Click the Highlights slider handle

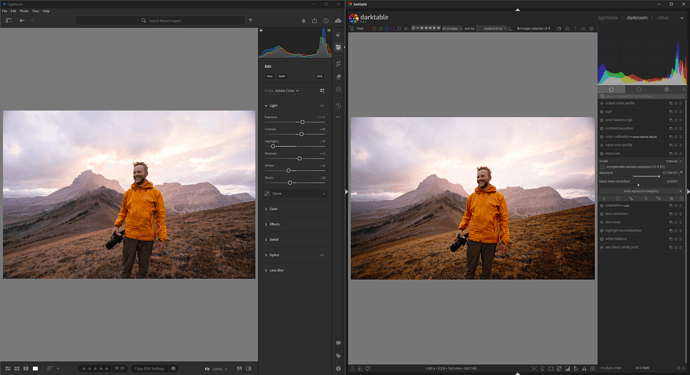[x=273, y=146]
